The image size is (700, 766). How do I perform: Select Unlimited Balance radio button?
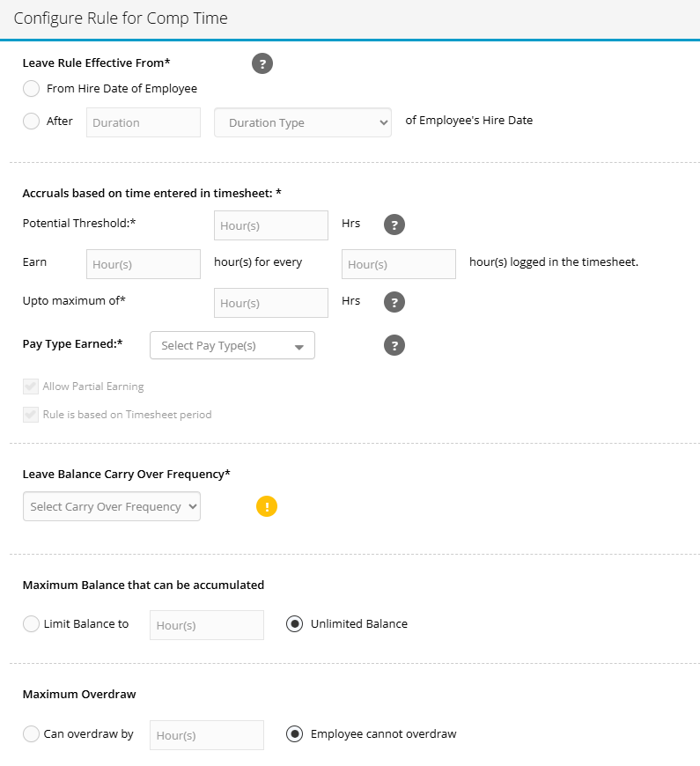tap(295, 624)
